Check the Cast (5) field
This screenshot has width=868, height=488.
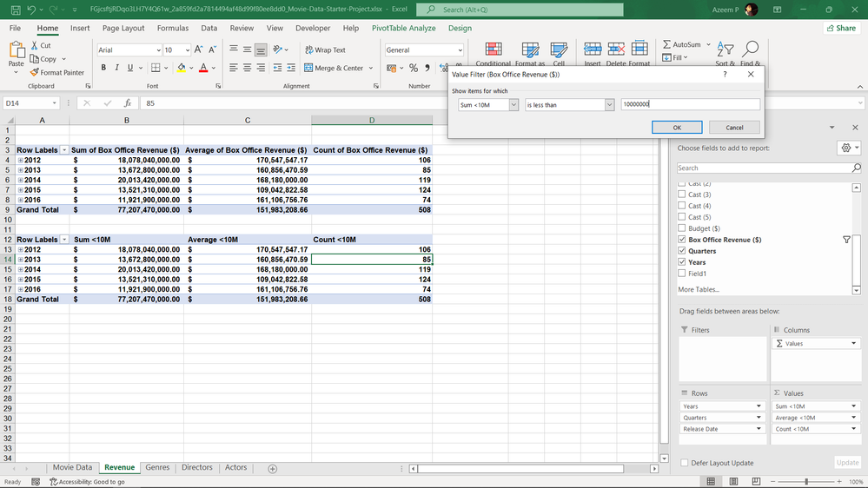682,217
